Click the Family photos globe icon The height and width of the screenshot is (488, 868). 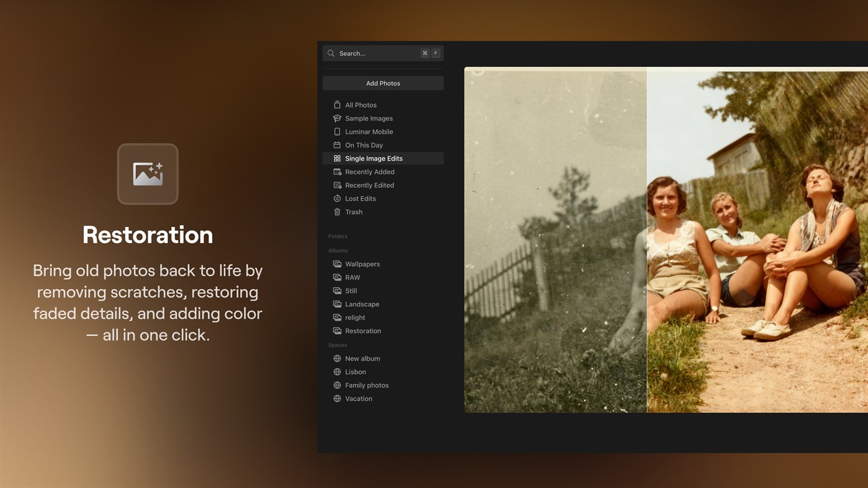click(337, 385)
